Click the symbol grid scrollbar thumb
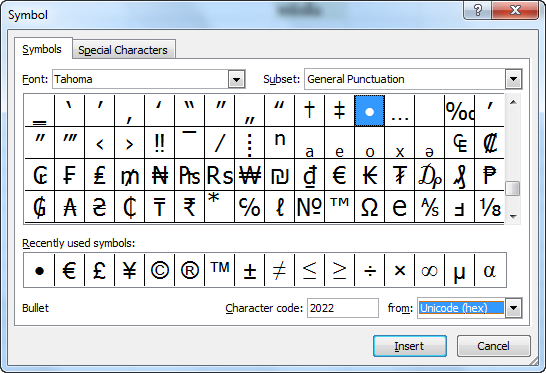Viewport: 546px width, 373px height. [513, 189]
